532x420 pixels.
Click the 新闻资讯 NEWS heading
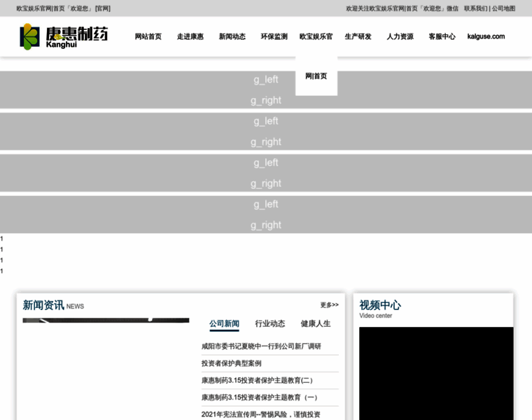click(53, 305)
